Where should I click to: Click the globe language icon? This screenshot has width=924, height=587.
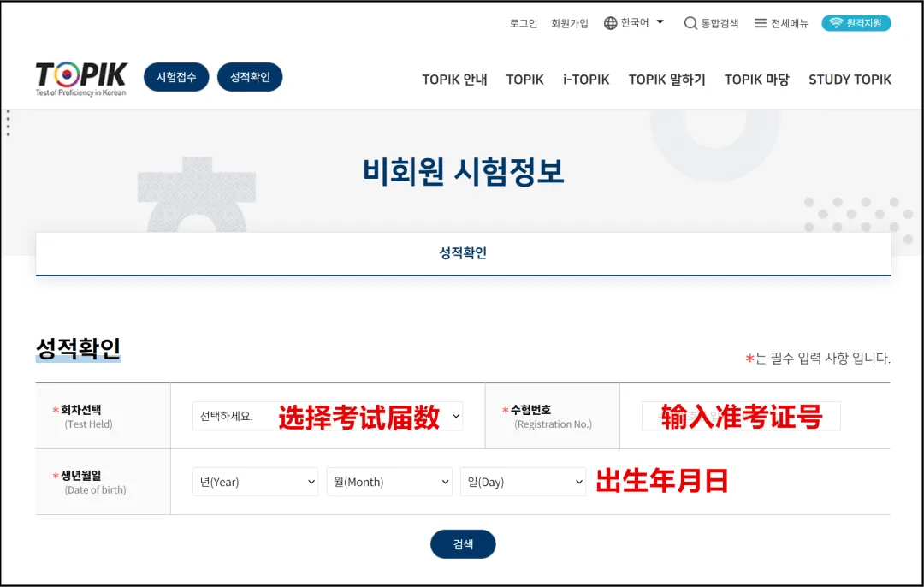coord(611,23)
